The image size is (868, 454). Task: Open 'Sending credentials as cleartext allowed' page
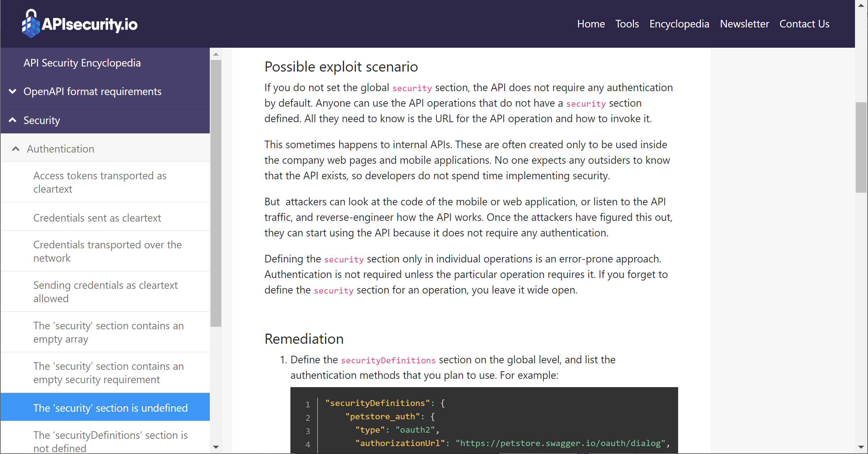point(105,292)
